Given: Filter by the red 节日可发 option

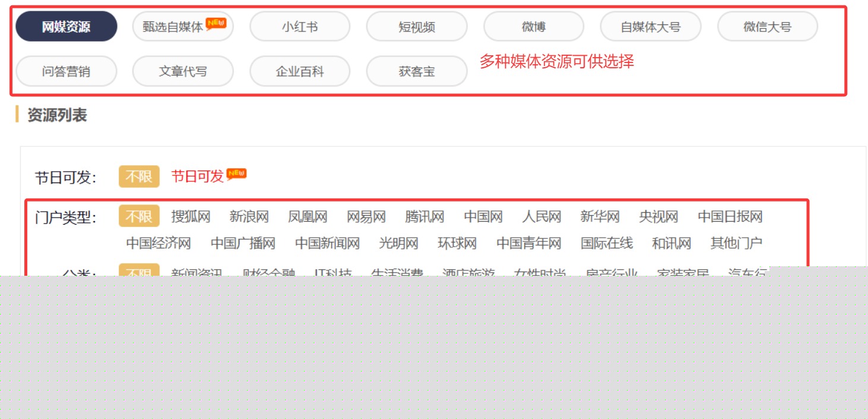Looking at the screenshot, I should pos(198,176).
